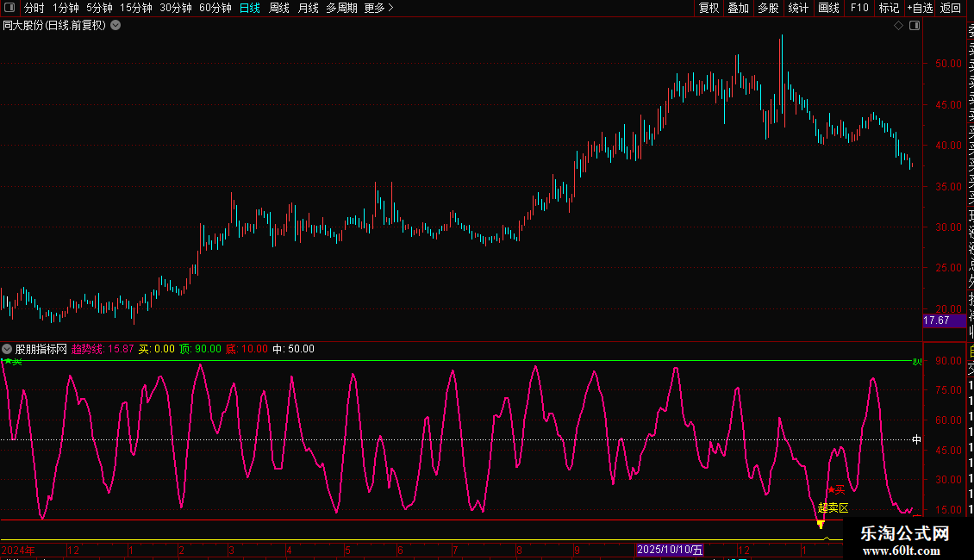
Task: Select the 周线 weekly period tab
Action: [x=279, y=8]
